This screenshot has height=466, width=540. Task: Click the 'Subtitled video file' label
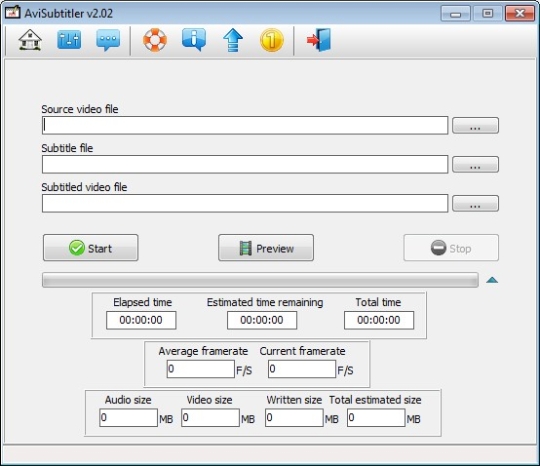(84, 187)
